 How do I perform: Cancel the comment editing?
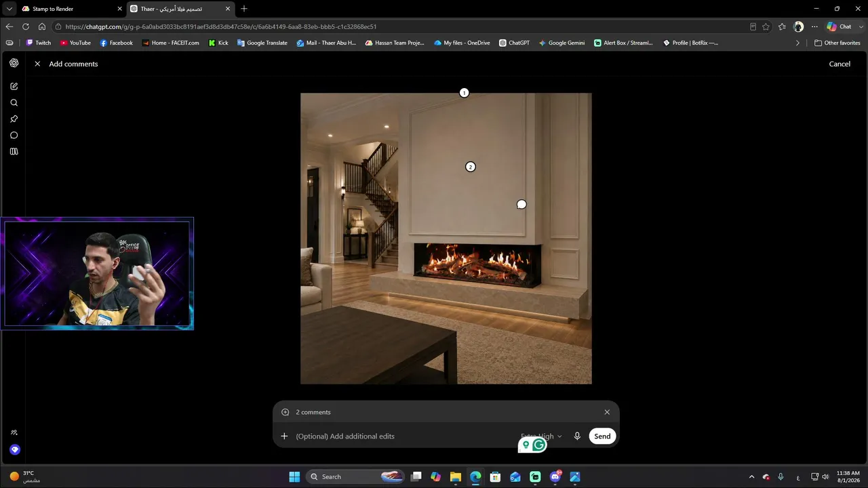coord(840,64)
